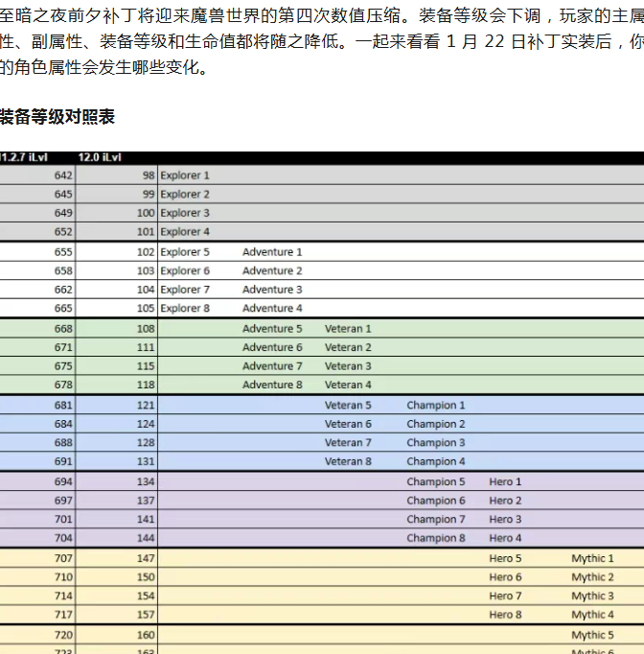Click the 11.2.7 iLvl column header
Screen dimensions: 644x654
[x=24, y=157]
